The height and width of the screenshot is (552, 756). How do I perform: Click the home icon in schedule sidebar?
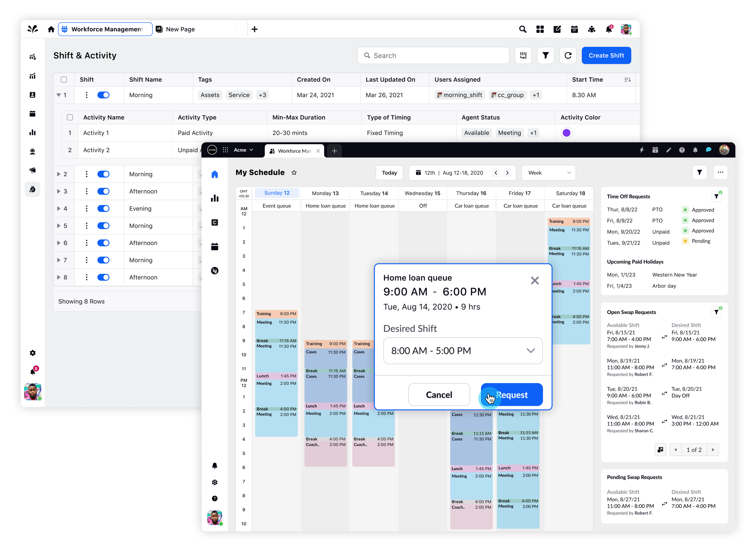coord(215,174)
